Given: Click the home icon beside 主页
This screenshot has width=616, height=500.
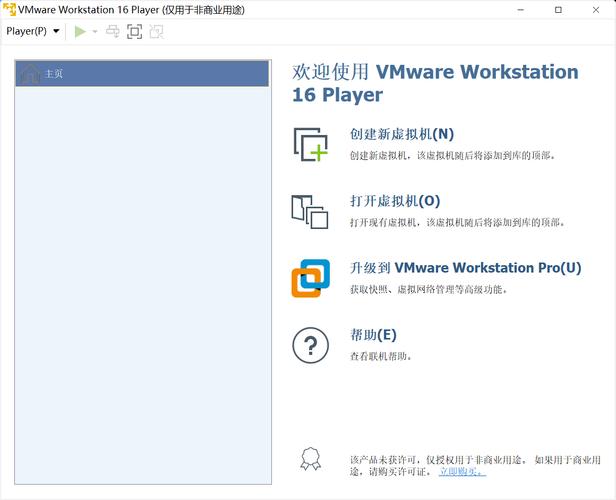Looking at the screenshot, I should [30, 73].
